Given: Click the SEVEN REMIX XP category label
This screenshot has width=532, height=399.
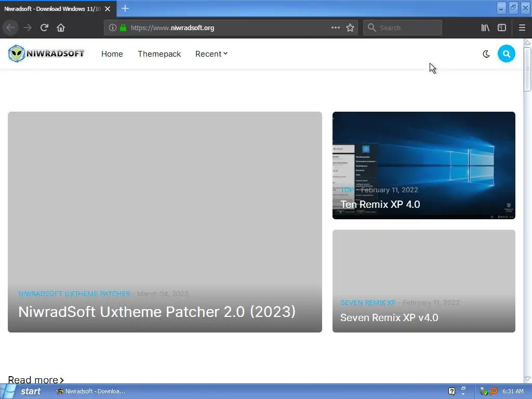Looking at the screenshot, I should 368,303.
